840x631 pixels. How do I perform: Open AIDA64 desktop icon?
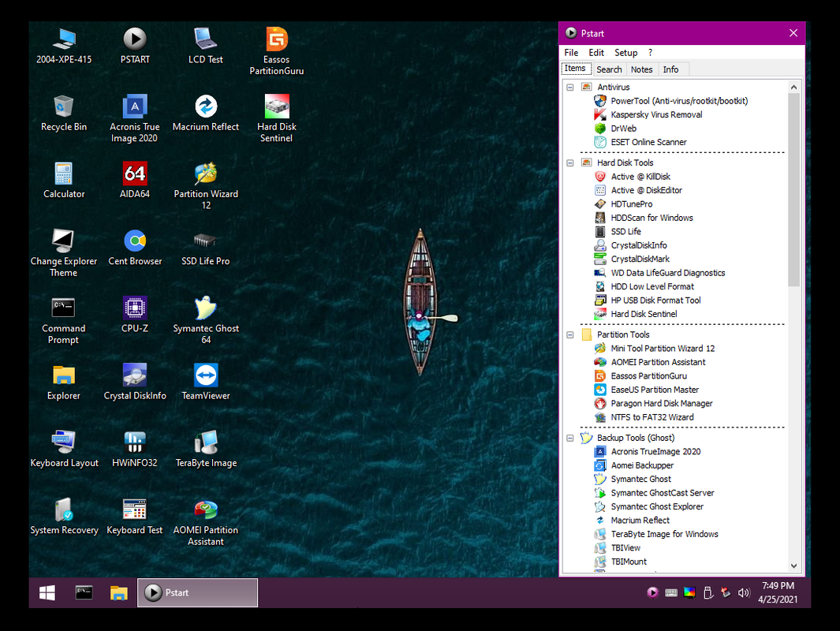tap(134, 180)
